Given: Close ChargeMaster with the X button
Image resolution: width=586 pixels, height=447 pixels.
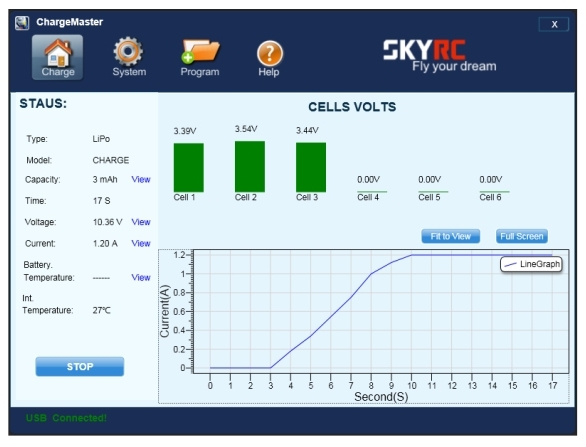Looking at the screenshot, I should point(554,24).
